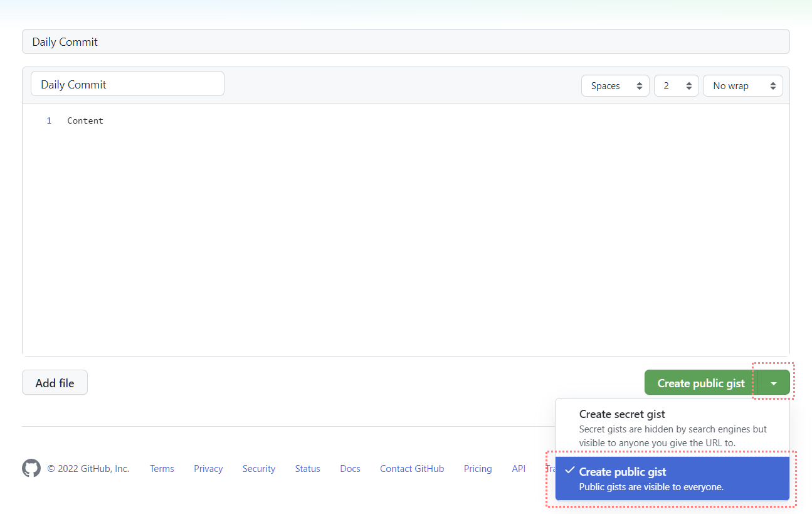Open the Docs footer link

point(350,469)
